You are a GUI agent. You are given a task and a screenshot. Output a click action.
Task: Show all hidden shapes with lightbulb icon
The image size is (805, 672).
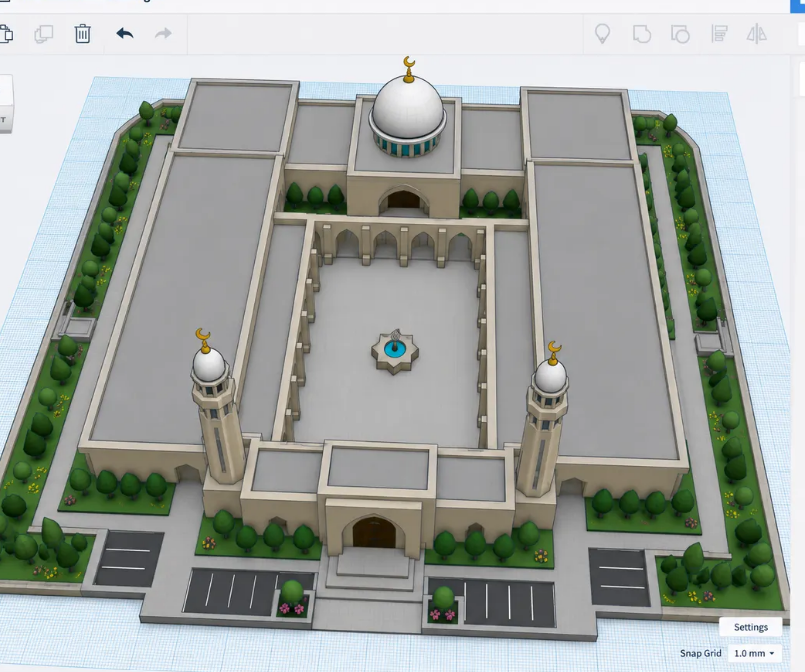(x=602, y=34)
